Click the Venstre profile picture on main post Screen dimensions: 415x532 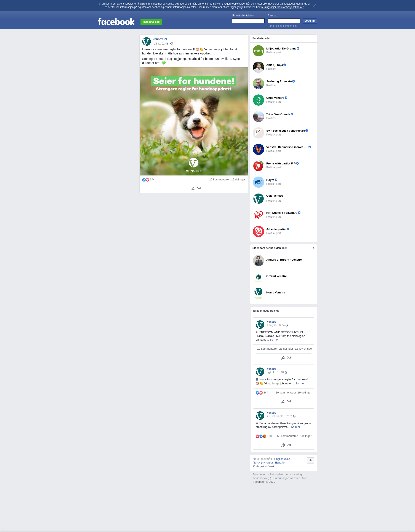[x=147, y=41]
